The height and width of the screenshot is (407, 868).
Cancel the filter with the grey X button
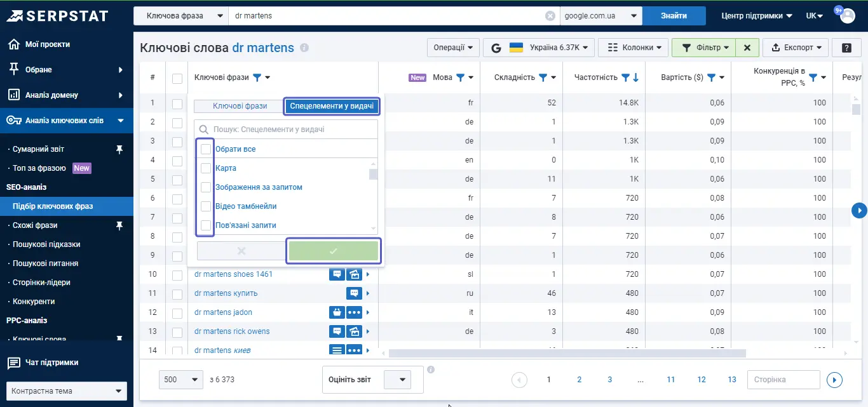tap(241, 251)
